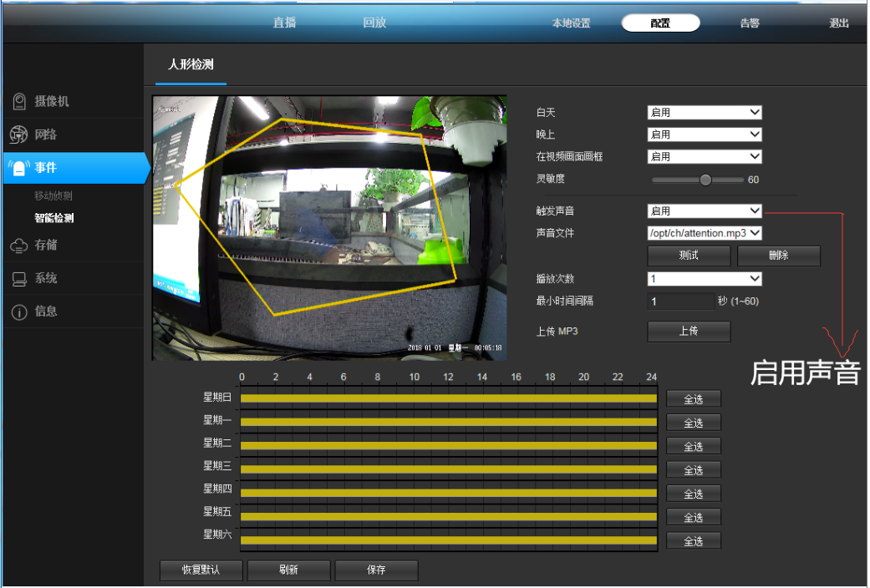
Task: Adjust the 灵敏度 sensitivity slider handle
Action: click(x=705, y=180)
